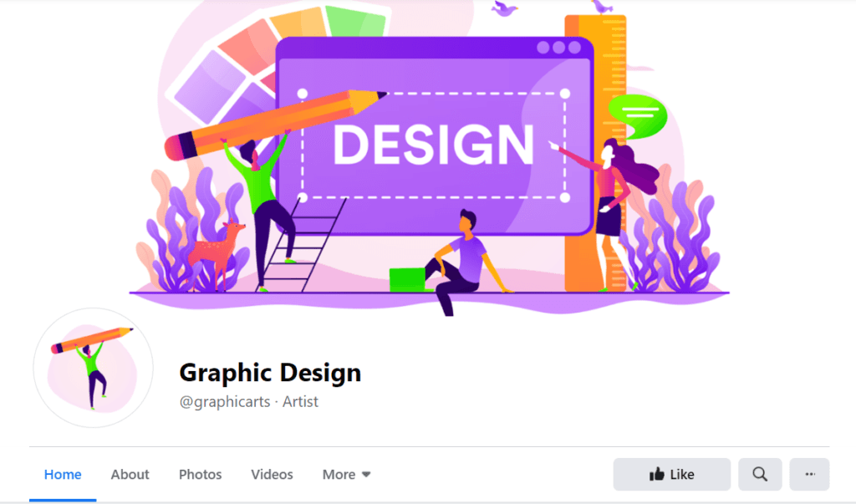856x504 pixels.
Task: Open the Photos tab
Action: (x=201, y=475)
